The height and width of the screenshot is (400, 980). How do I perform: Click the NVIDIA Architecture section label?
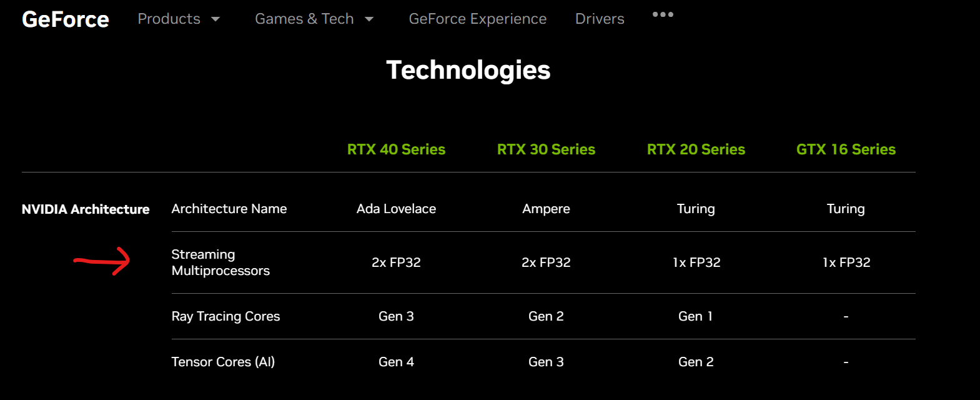point(86,209)
